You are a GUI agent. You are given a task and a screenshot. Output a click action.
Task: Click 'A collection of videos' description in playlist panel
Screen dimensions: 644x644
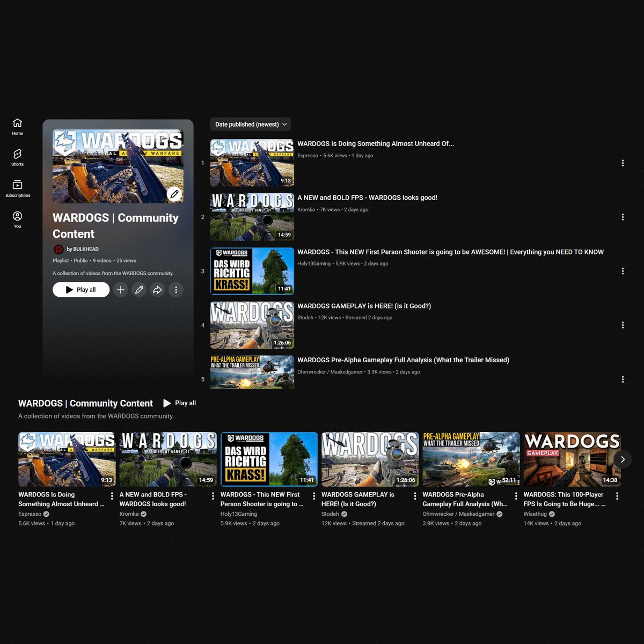click(x=113, y=273)
